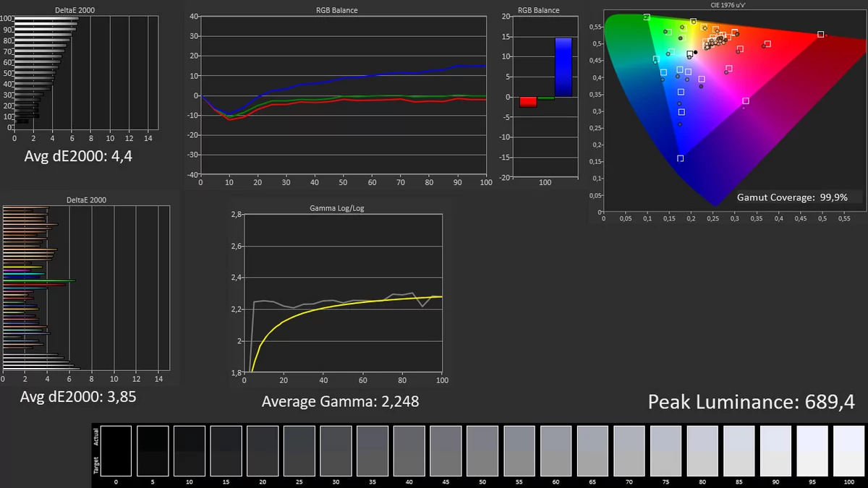The image size is (868, 488).
Task: Click the "Avg dE2000: 4,4" value
Action: point(78,156)
